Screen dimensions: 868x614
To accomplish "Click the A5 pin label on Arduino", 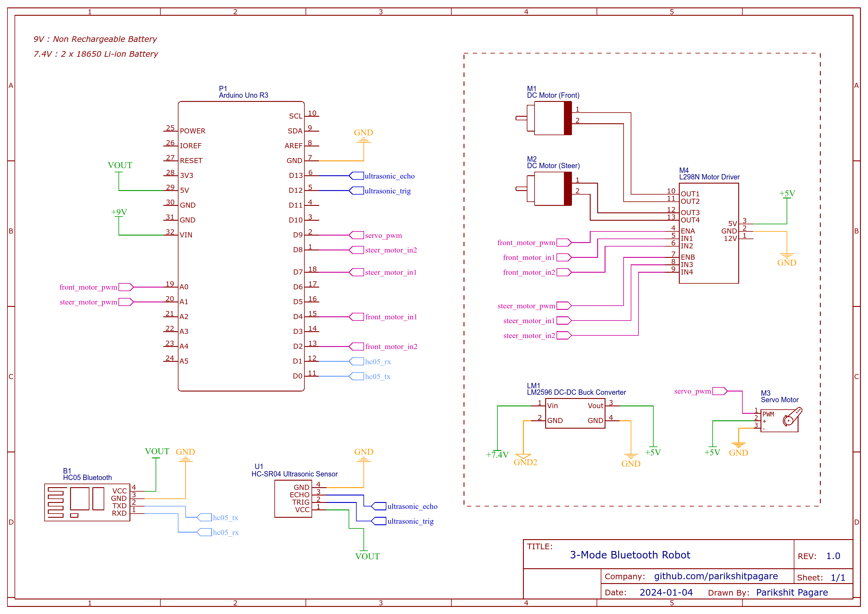I will coord(184,361).
